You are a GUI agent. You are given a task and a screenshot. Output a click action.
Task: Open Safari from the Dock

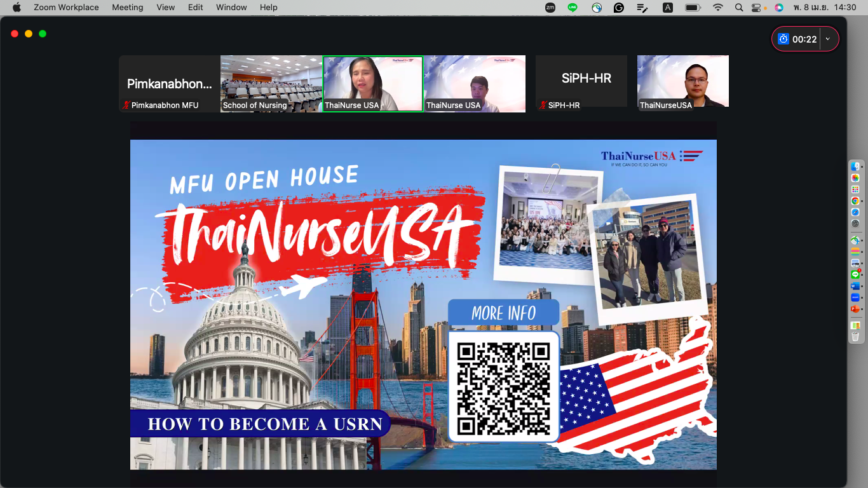pos(855,212)
